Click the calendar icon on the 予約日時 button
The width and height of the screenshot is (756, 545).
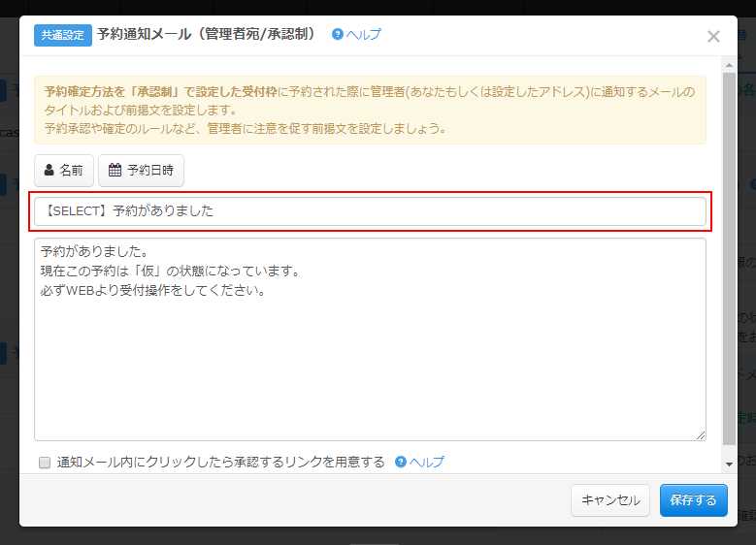(x=115, y=171)
